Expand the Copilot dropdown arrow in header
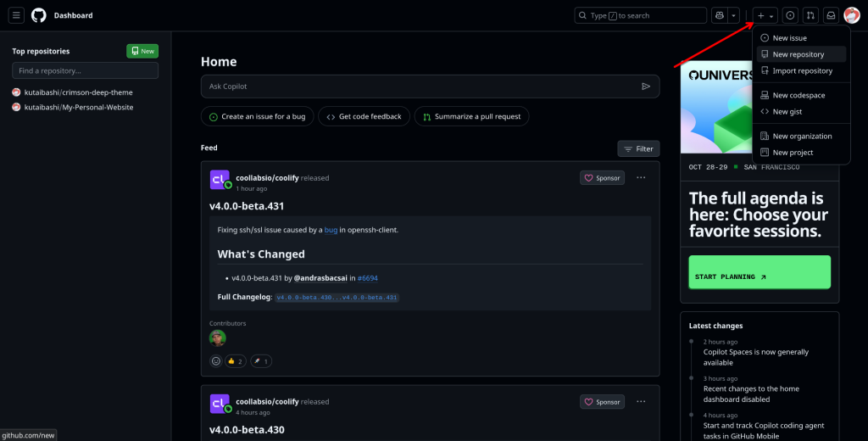The height and width of the screenshot is (441, 868). (x=733, y=15)
